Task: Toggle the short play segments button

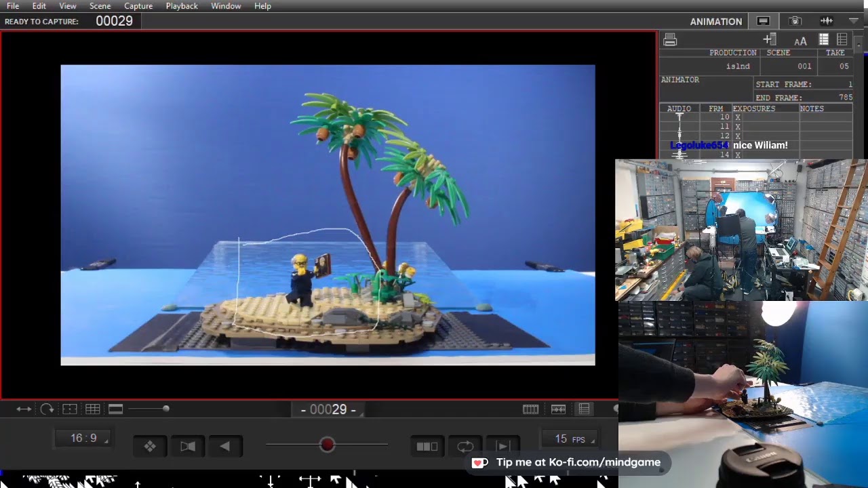Action: coord(427,446)
